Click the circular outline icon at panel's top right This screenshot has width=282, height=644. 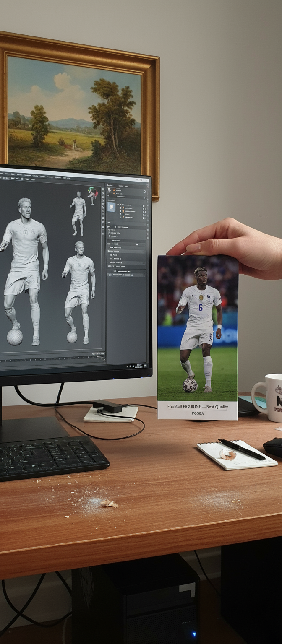pyautogui.click(x=145, y=191)
